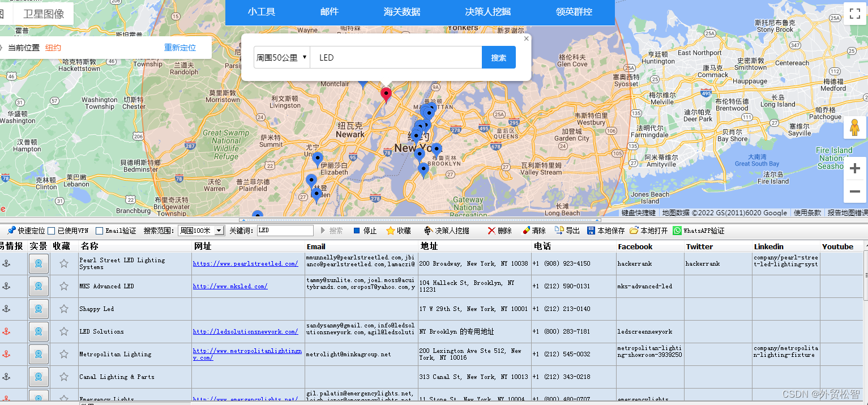Open the pearlstreetled.com website link
The image size is (868, 405).
[245, 263]
